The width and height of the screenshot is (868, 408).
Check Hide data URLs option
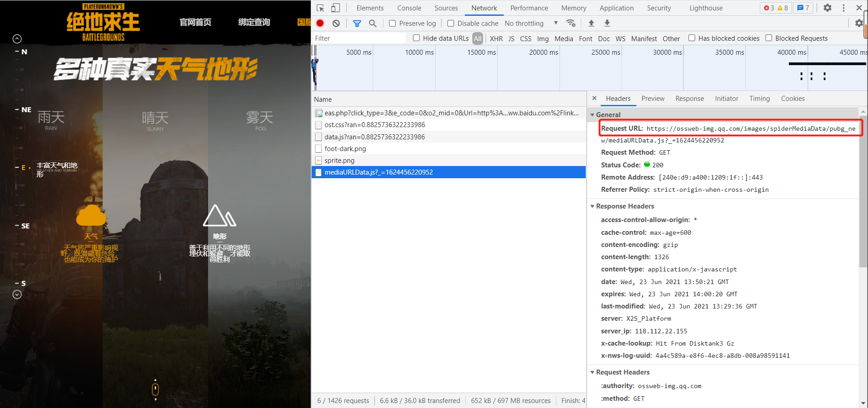416,38
